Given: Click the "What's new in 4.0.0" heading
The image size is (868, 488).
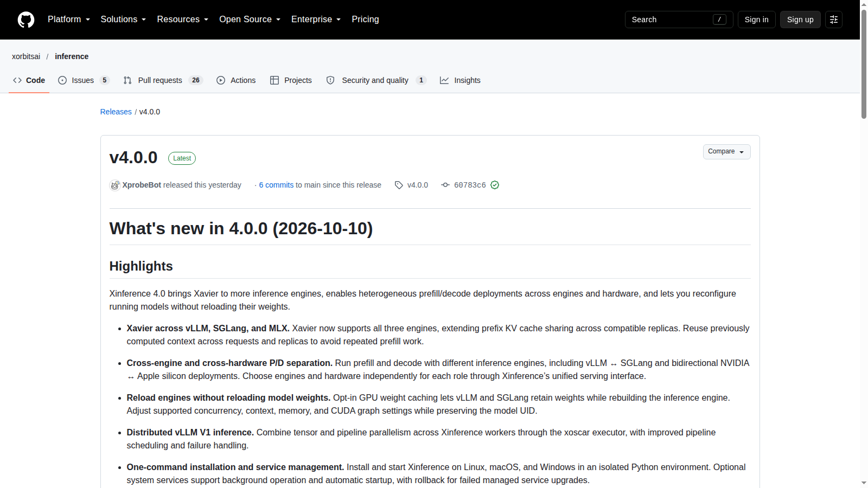Looking at the screenshot, I should 241,229.
